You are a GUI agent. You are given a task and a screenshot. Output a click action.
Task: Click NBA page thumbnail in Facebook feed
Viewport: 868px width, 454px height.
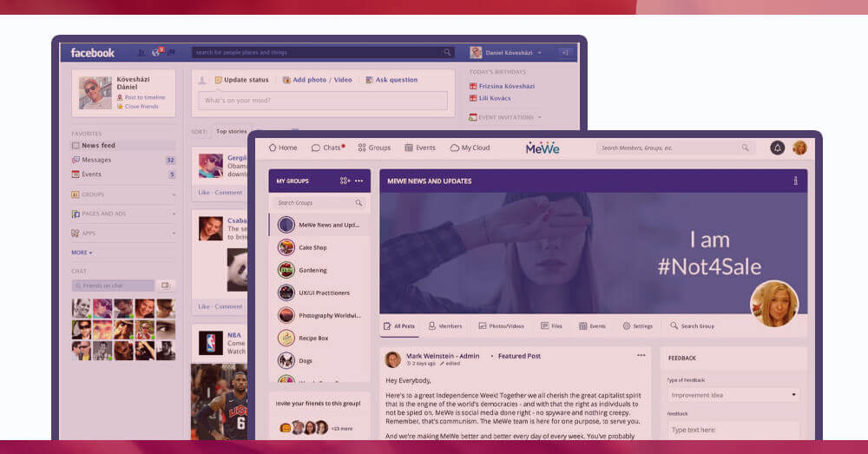click(210, 343)
